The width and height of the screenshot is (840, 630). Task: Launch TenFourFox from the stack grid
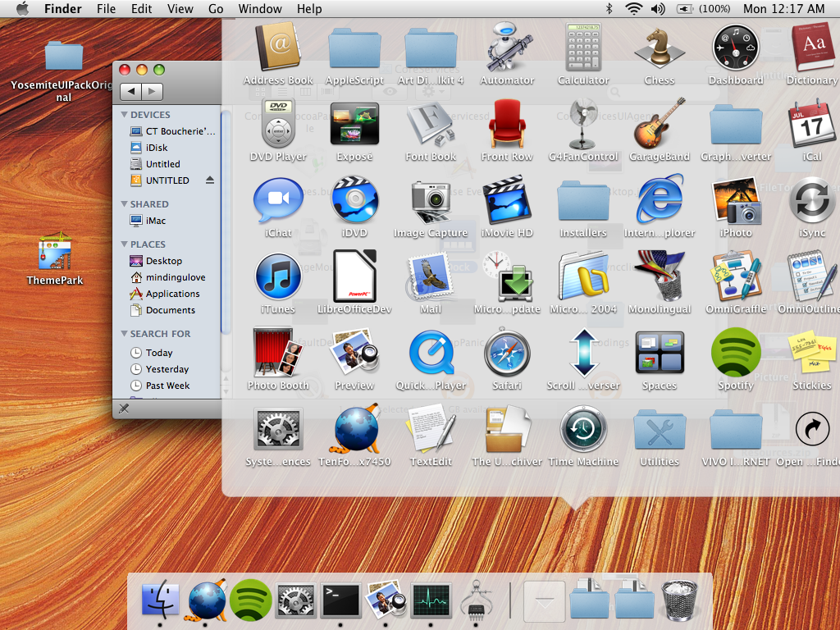[x=354, y=428]
